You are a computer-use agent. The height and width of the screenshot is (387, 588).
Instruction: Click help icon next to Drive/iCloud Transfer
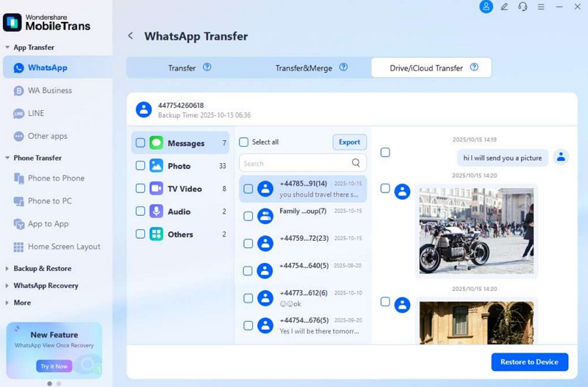tap(474, 68)
